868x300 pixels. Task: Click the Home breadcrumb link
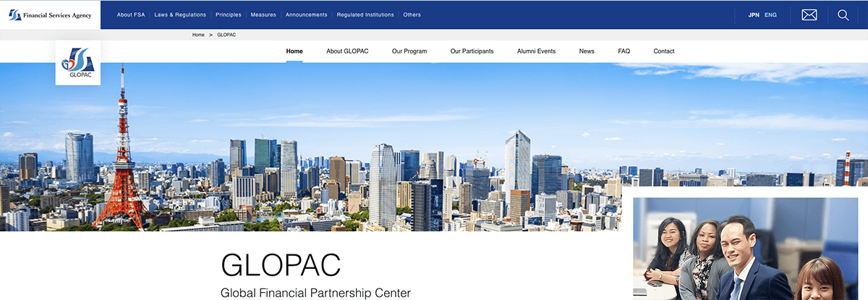pyautogui.click(x=198, y=35)
